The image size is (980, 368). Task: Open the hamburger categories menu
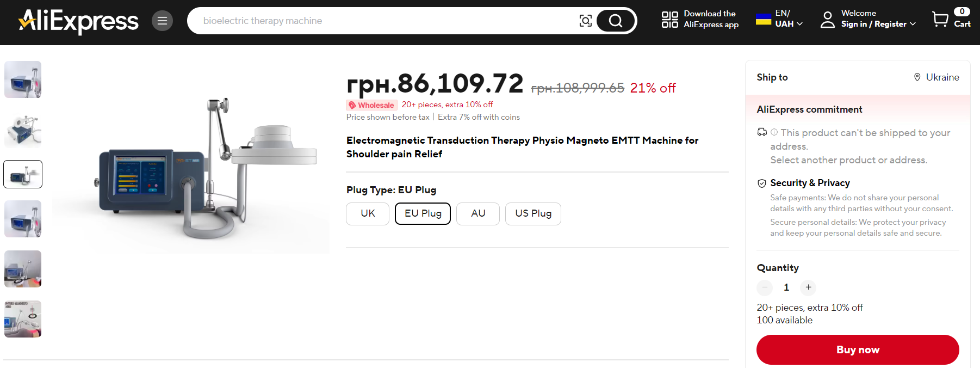pyautogui.click(x=162, y=21)
